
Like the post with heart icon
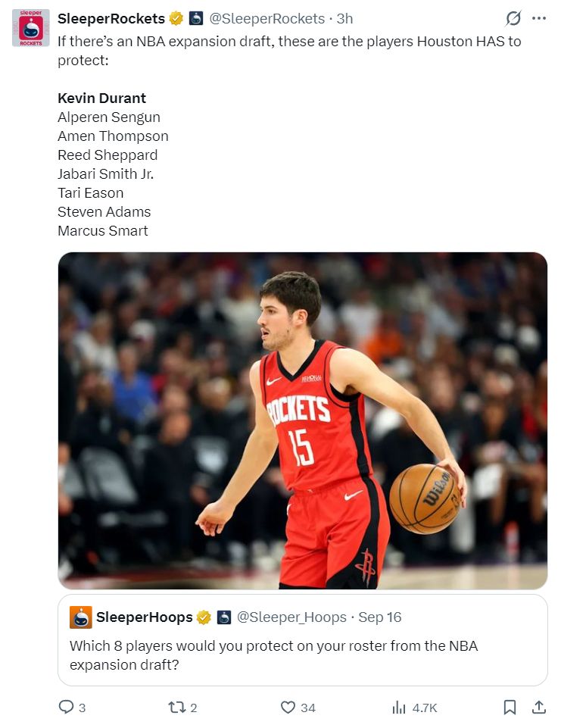(x=288, y=707)
